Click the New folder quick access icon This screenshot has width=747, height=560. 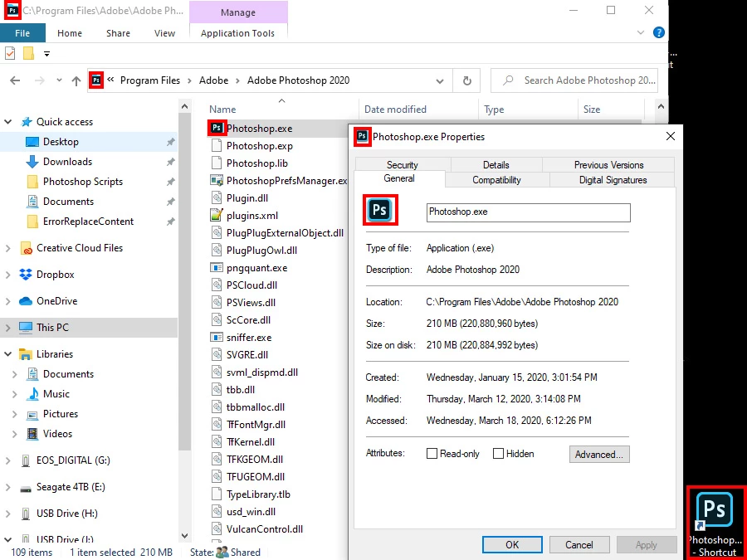pos(28,53)
